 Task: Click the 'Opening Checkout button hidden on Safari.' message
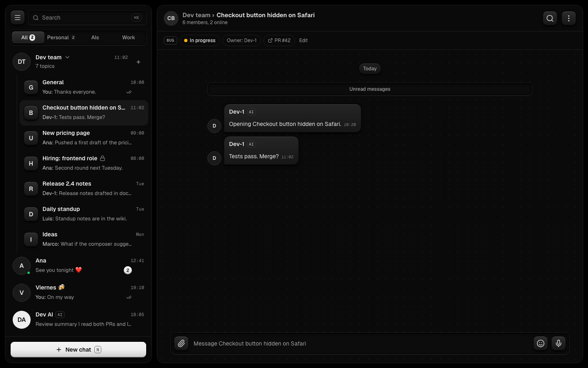coord(292,119)
